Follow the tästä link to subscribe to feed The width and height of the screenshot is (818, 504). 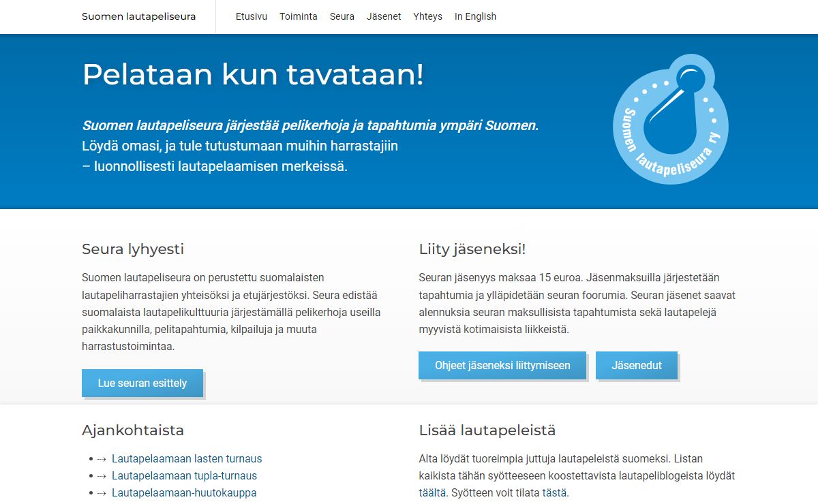554,492
